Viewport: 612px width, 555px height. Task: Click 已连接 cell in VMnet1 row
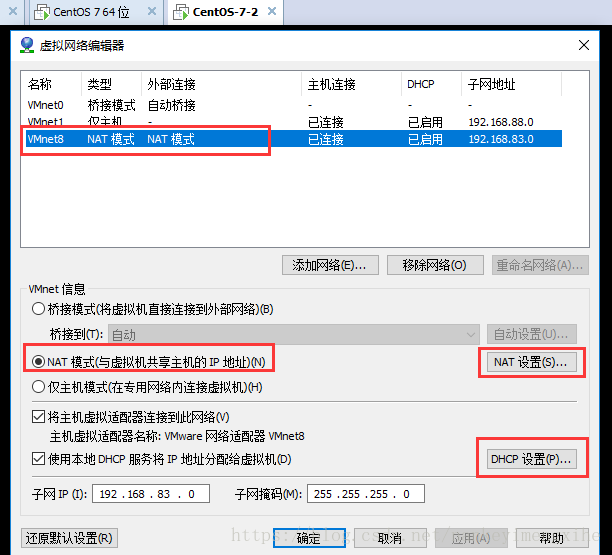326,122
